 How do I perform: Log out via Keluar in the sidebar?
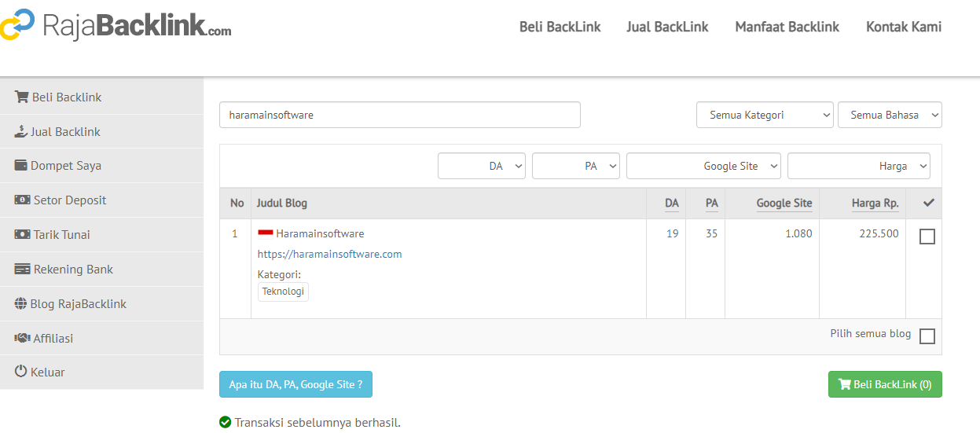(x=101, y=372)
